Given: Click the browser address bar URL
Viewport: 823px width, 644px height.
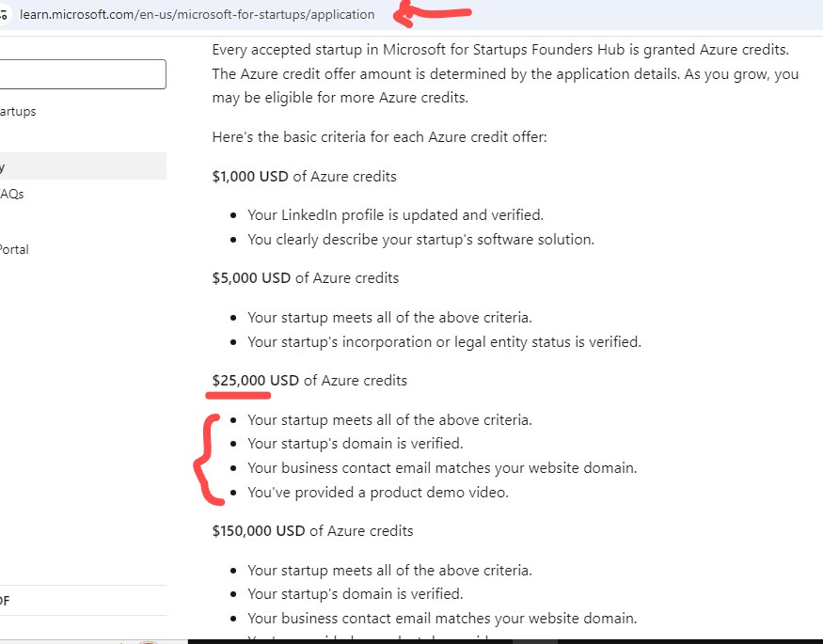Looking at the screenshot, I should [197, 14].
